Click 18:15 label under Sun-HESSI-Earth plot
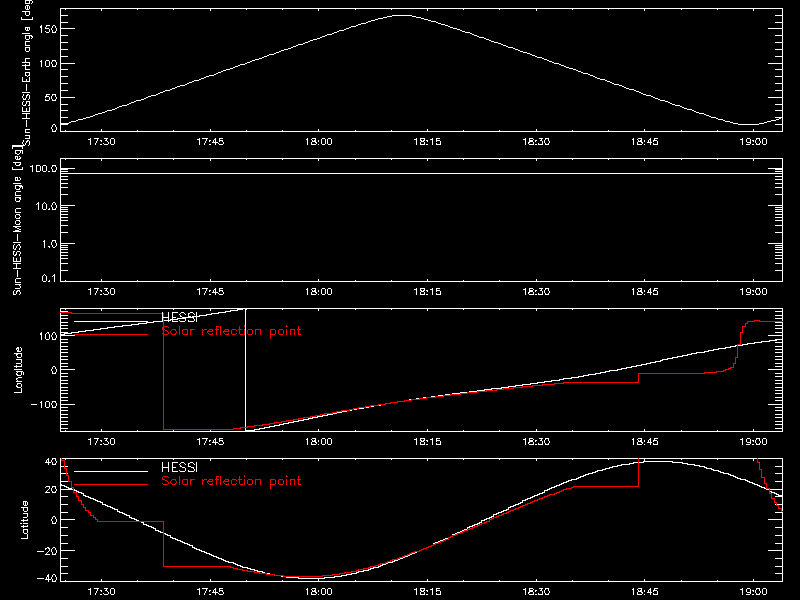This screenshot has height=600, width=800. [x=428, y=142]
